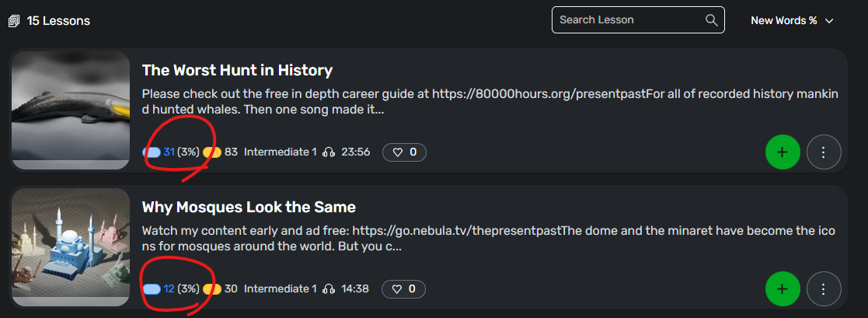
Task: Open The Worst Hunt in History title
Action: pyautogui.click(x=237, y=70)
